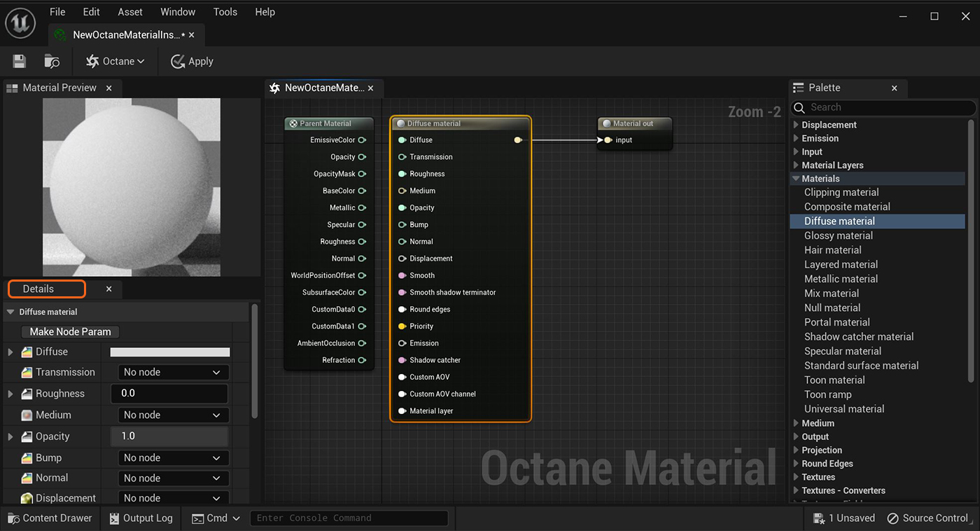The width and height of the screenshot is (980, 531).
Task: Click Displacement property icon in Details
Action: coord(27,498)
